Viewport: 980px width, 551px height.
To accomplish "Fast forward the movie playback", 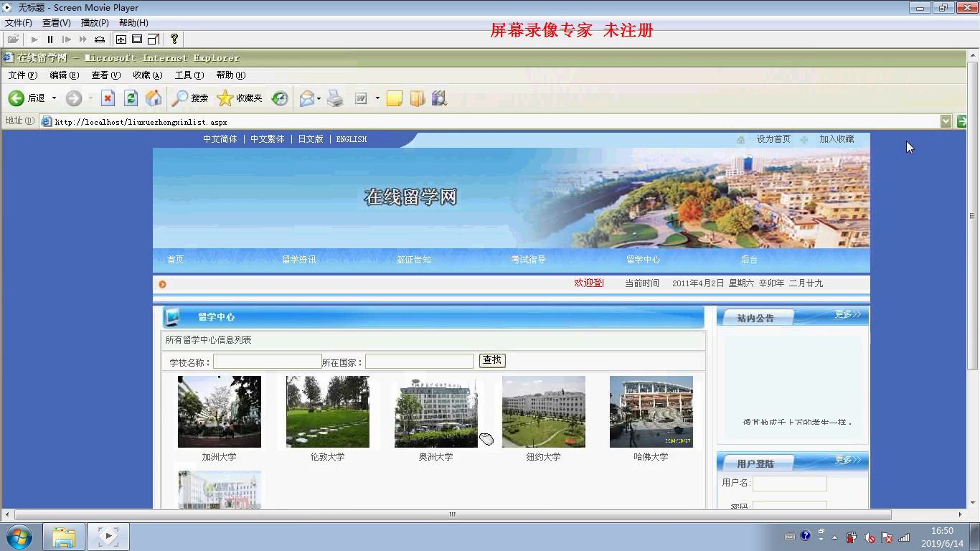I will coord(83,39).
